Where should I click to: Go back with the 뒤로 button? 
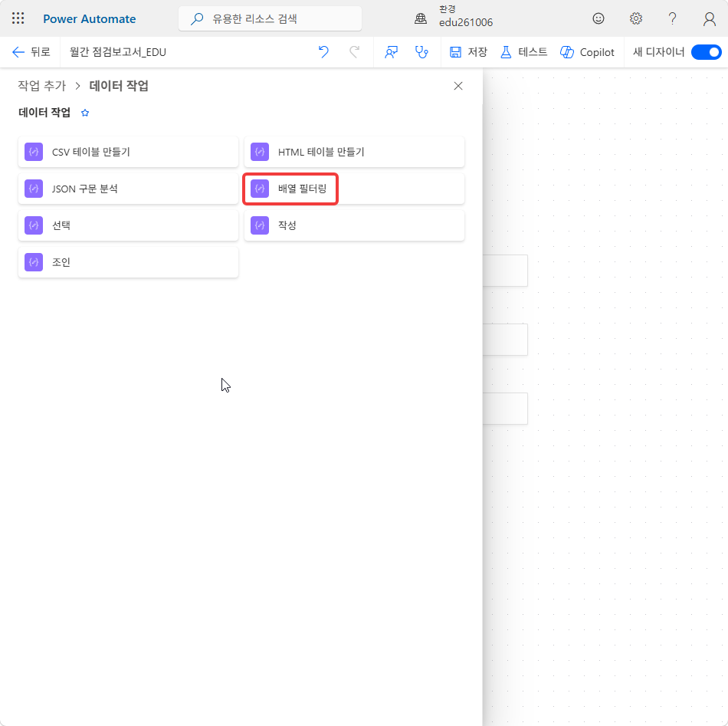31,52
